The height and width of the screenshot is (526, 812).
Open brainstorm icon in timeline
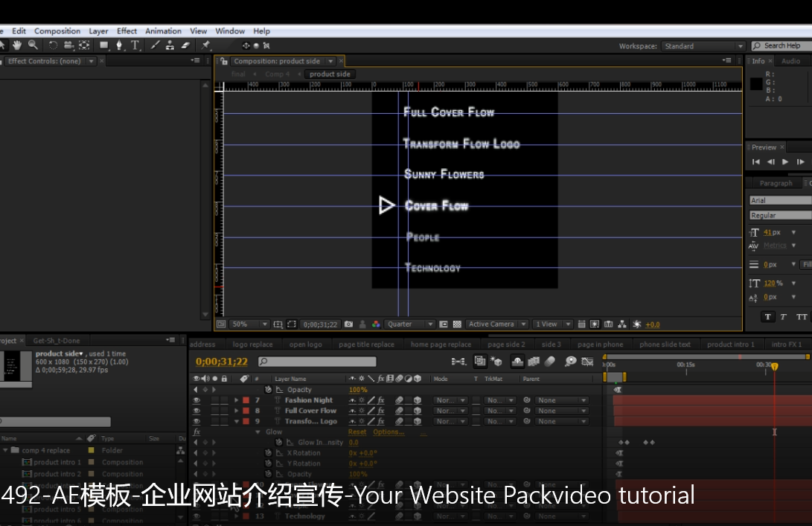pos(570,362)
